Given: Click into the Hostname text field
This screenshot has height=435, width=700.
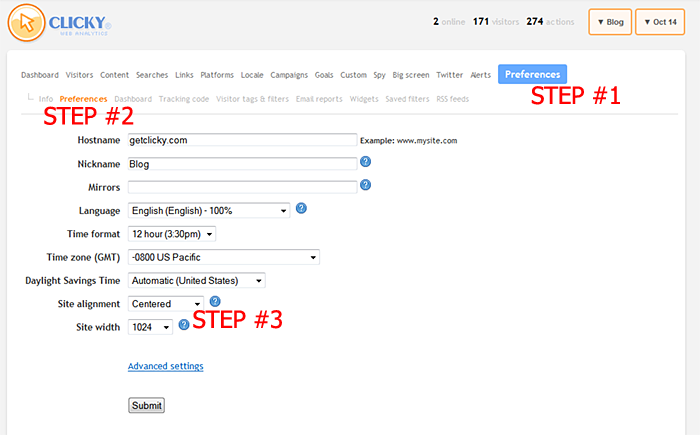Looking at the screenshot, I should (x=242, y=140).
